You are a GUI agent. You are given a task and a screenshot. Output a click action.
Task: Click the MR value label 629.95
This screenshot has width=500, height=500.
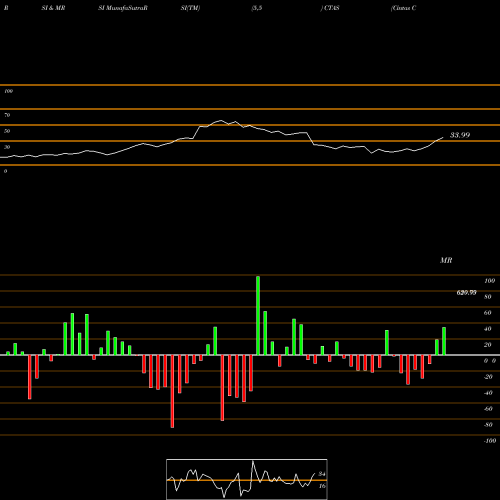tap(466, 292)
